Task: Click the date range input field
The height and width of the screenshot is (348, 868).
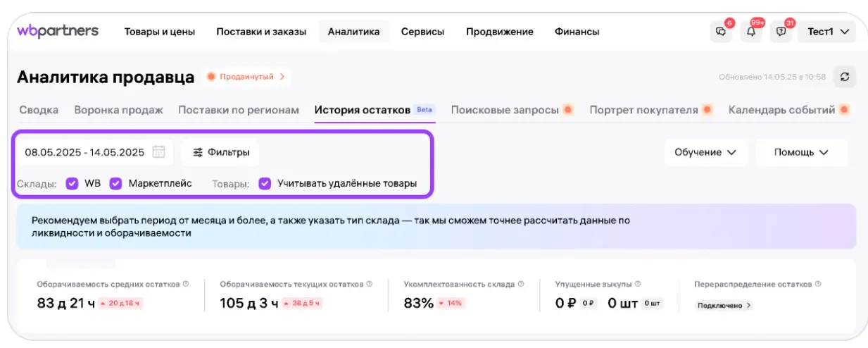Action: [84, 152]
